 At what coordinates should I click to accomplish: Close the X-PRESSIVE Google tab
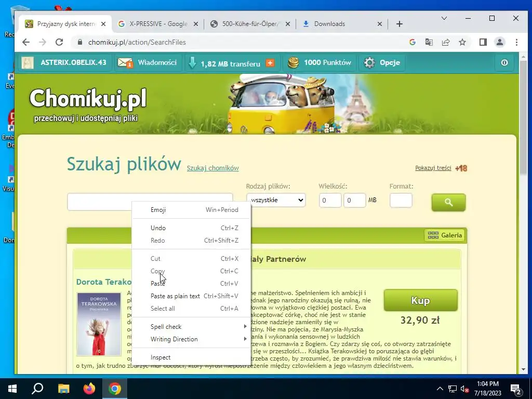point(196,24)
